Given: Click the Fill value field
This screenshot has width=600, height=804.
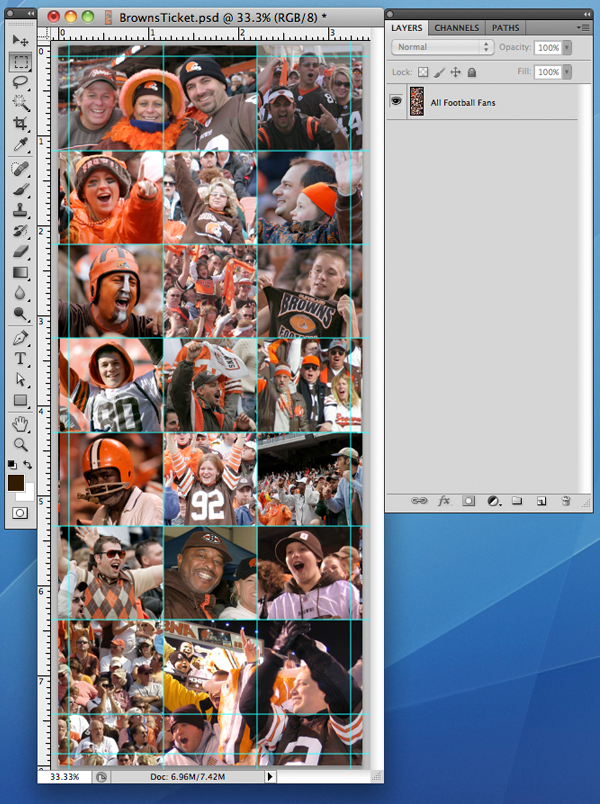Looking at the screenshot, I should click(548, 72).
